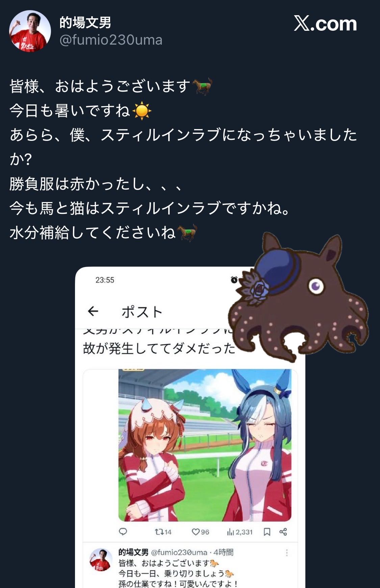
Task: Select the ポスト header title
Action: click(142, 312)
